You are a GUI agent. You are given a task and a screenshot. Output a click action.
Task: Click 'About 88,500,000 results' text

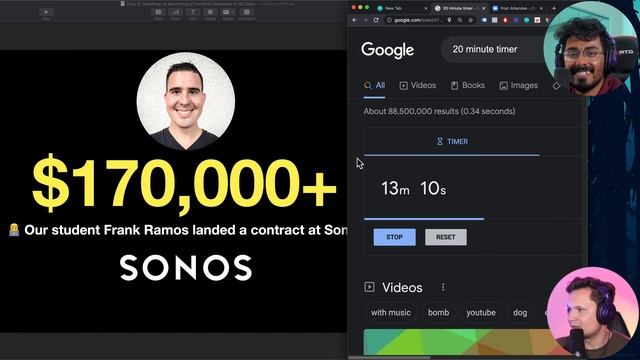click(x=439, y=111)
